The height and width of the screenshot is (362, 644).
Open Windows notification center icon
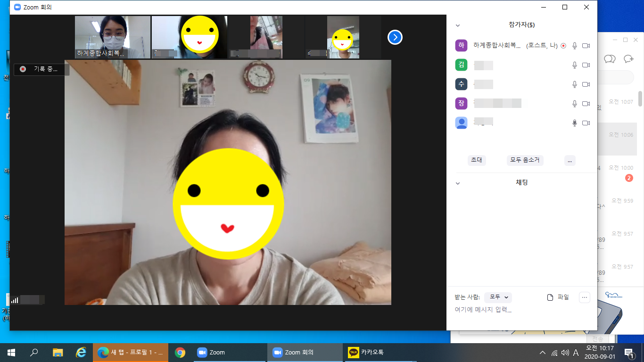tap(628, 352)
